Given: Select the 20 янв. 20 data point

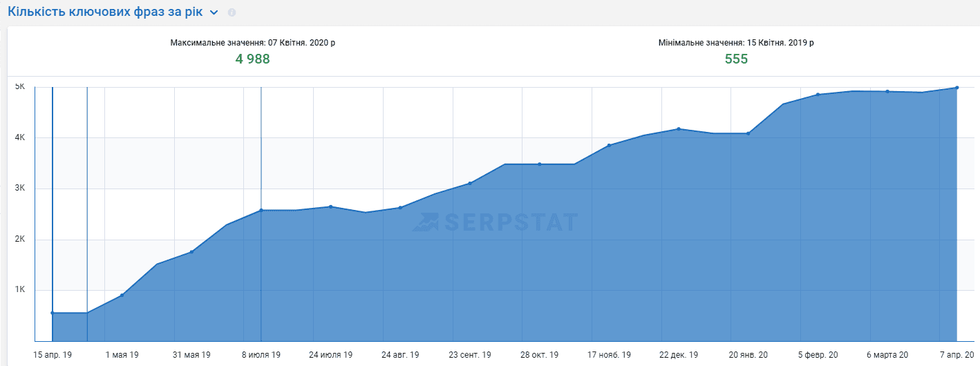Looking at the screenshot, I should pos(748,133).
